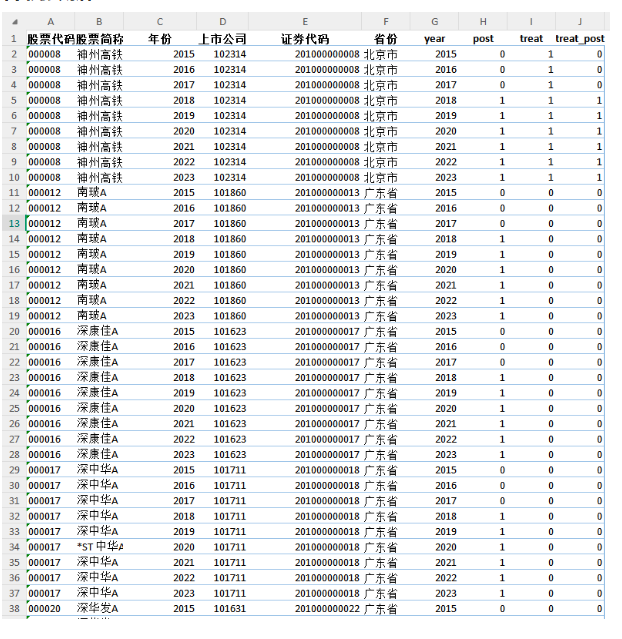
Task: Click the treat_post header cell
Action: (x=580, y=39)
